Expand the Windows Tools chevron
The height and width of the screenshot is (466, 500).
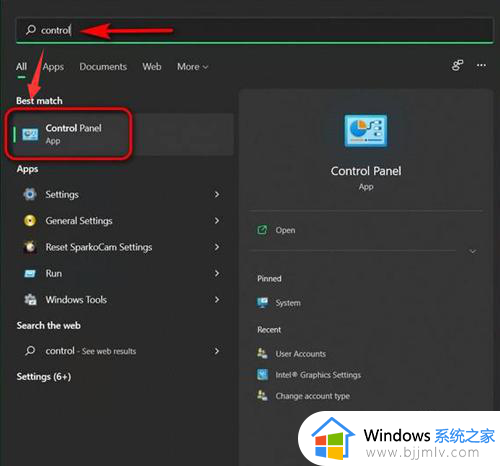217,300
